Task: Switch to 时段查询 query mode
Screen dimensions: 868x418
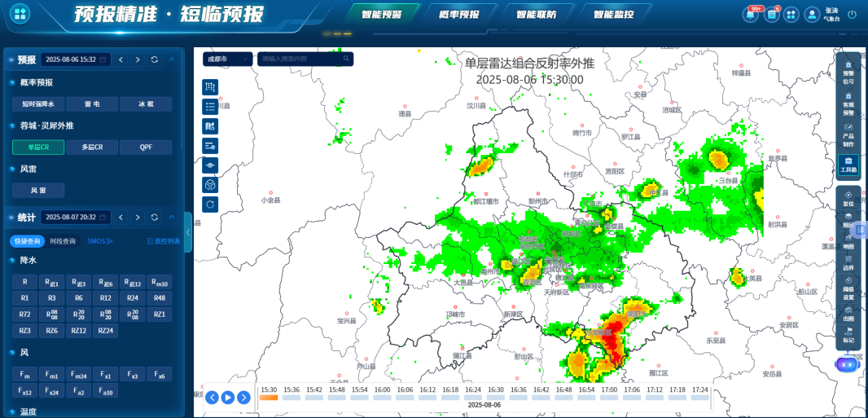Action: pyautogui.click(x=63, y=241)
